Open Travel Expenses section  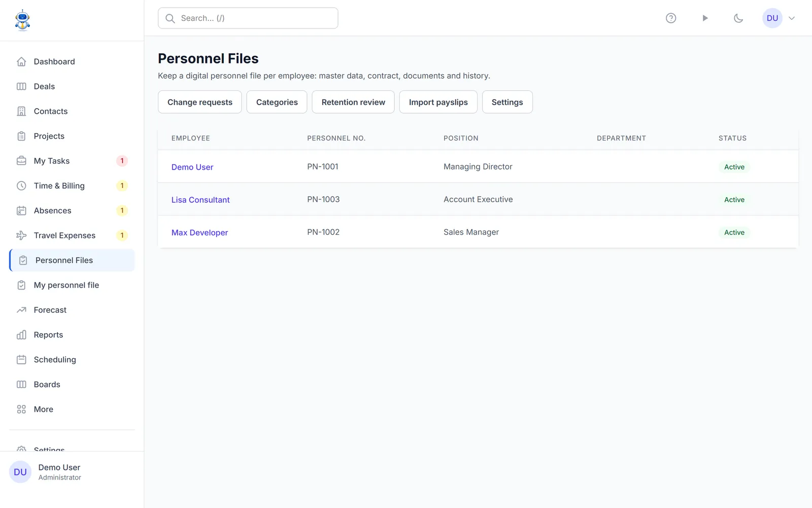pos(72,235)
